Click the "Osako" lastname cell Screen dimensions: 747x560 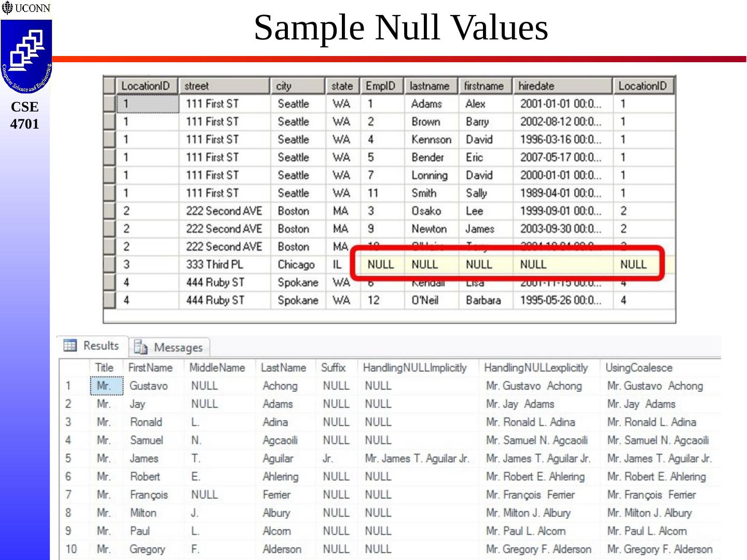431,211
